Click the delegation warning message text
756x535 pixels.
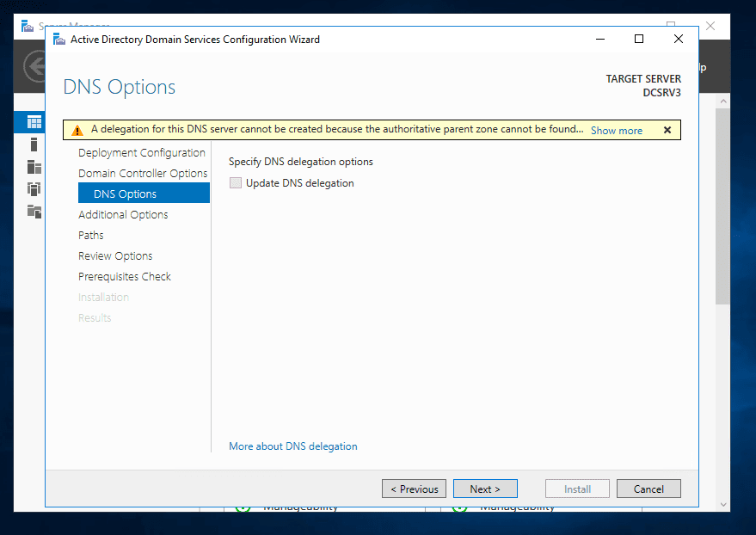pyautogui.click(x=337, y=129)
